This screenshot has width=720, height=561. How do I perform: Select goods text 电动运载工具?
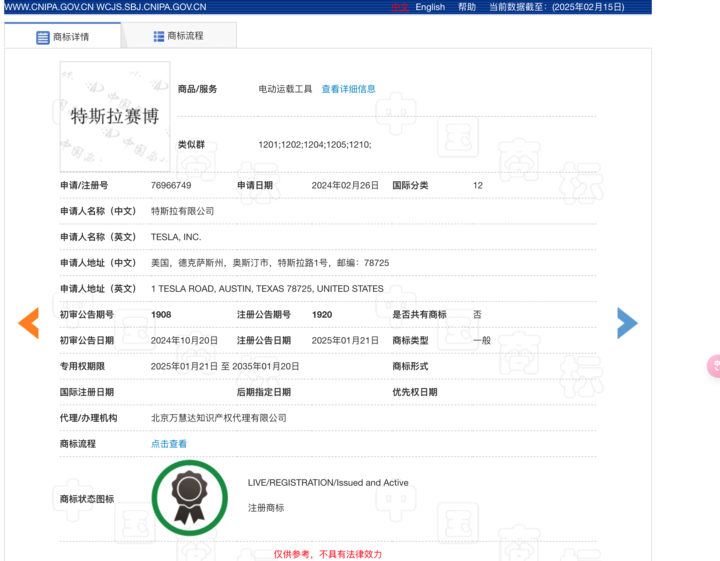[x=285, y=89]
